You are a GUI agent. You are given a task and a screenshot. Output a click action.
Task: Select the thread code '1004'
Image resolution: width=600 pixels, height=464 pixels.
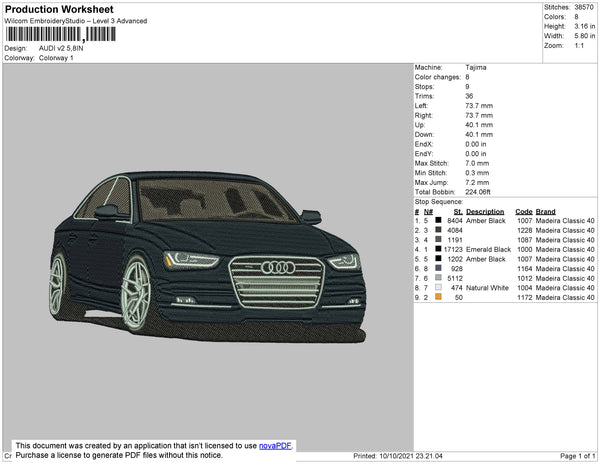(x=524, y=288)
